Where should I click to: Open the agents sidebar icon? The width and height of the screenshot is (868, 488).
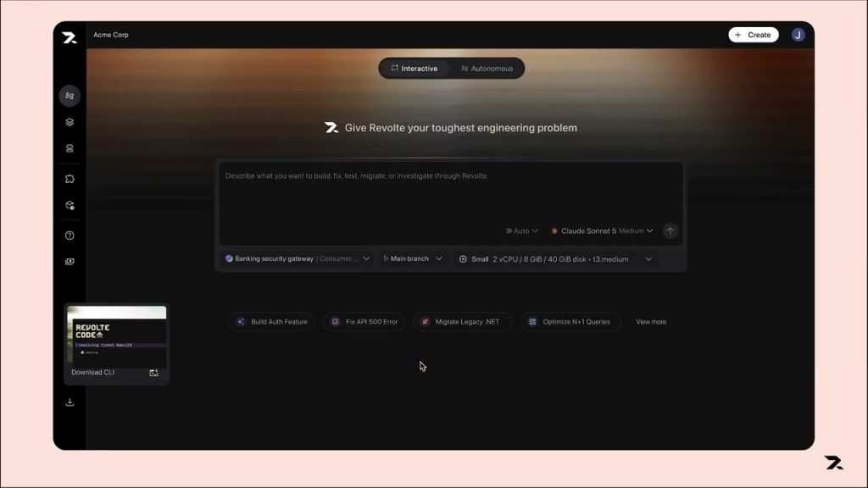coord(70,96)
